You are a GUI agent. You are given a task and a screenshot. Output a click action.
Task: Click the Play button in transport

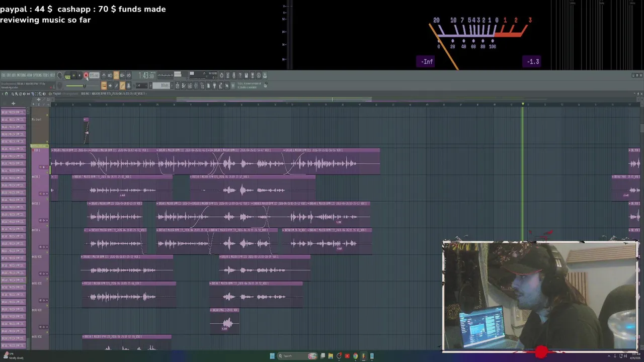(x=74, y=75)
